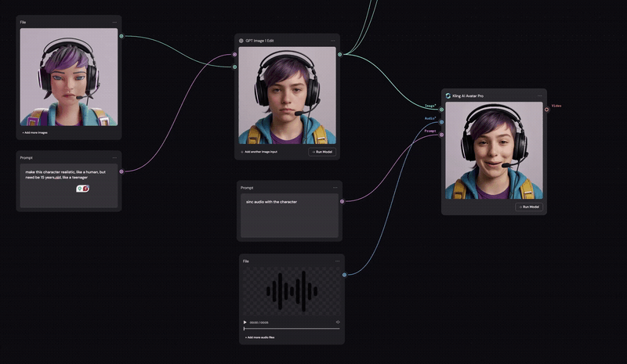Open the audio File node's three-dot menu
The width and height of the screenshot is (627, 364).
coord(338,261)
